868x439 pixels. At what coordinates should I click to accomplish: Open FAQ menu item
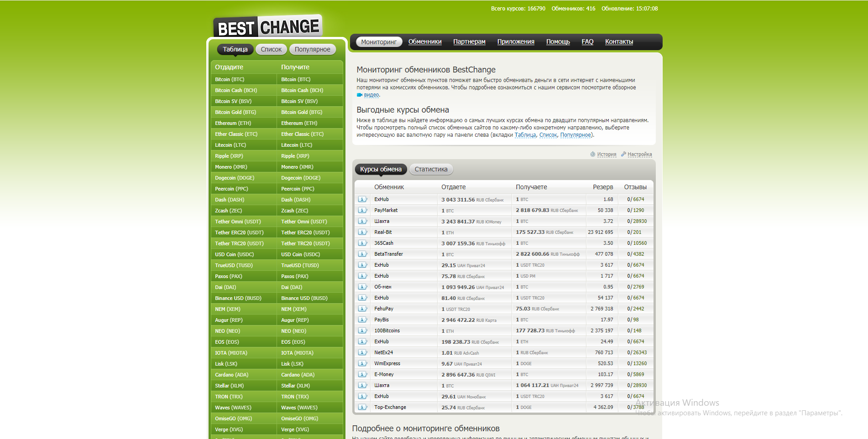coord(587,41)
